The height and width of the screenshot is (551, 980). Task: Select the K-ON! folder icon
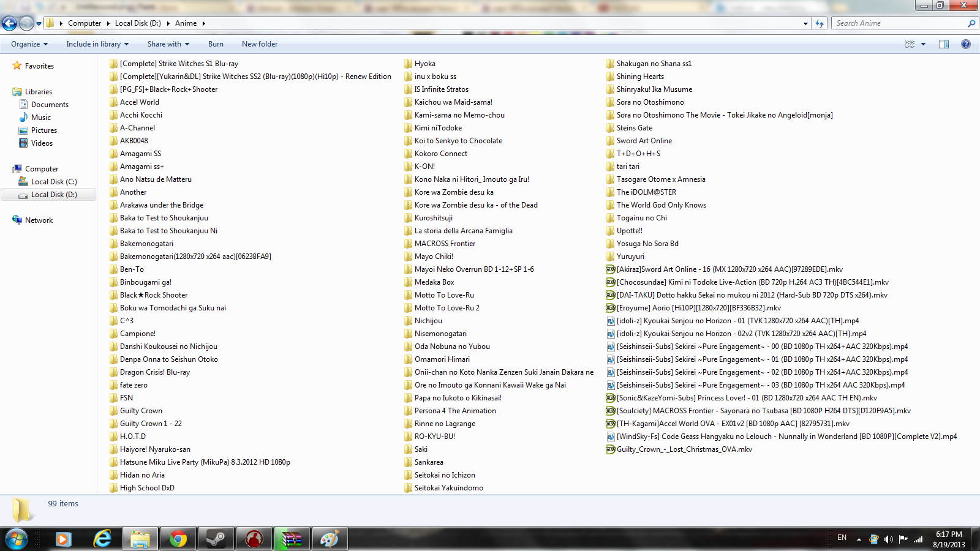click(x=408, y=167)
